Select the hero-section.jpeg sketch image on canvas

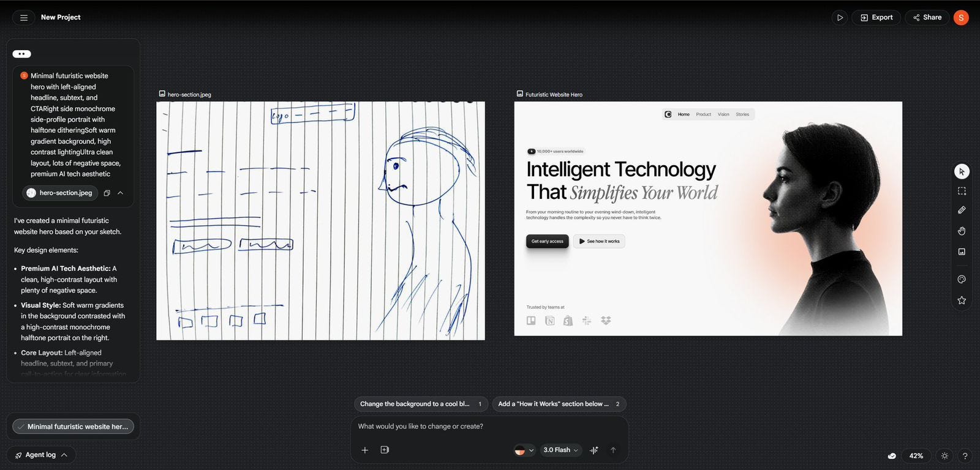click(320, 221)
